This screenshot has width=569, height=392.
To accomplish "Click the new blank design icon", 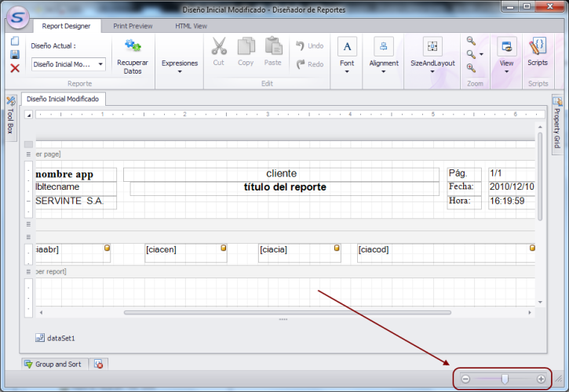I will coord(14,41).
